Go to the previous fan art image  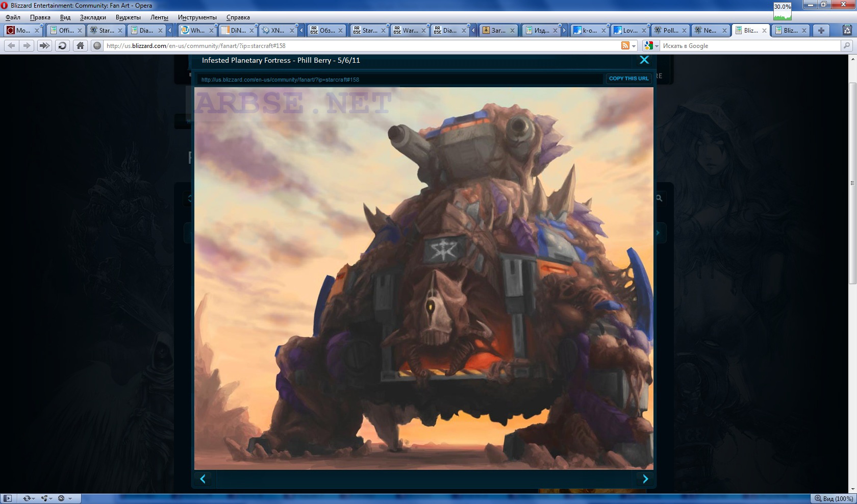point(203,478)
